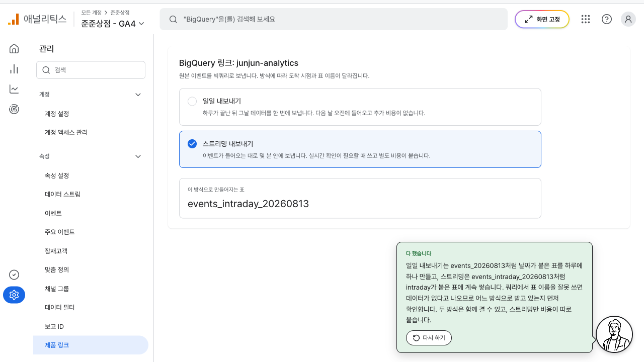Focus the admin 검색 input field

click(91, 70)
